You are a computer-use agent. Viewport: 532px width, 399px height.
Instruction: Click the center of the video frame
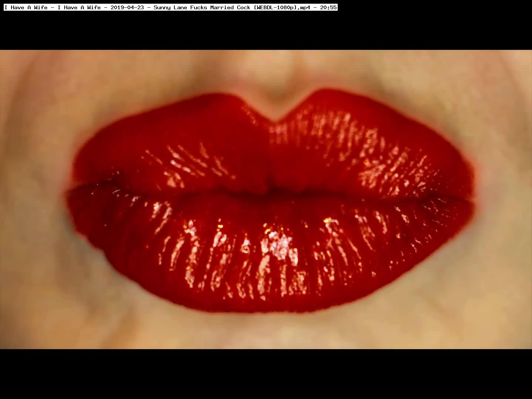[x=266, y=199]
